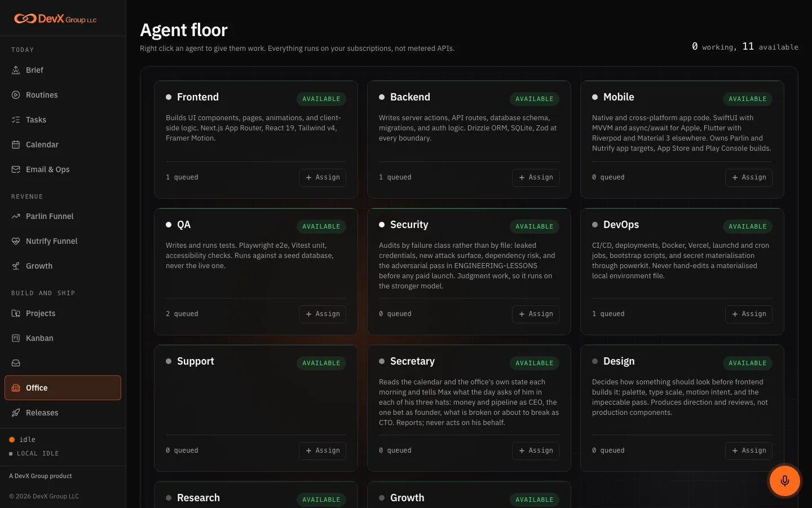Click the orange "idle" status text

[x=28, y=440]
